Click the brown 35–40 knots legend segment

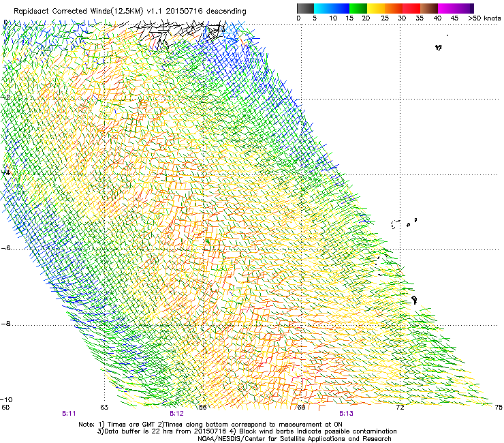click(429, 8)
